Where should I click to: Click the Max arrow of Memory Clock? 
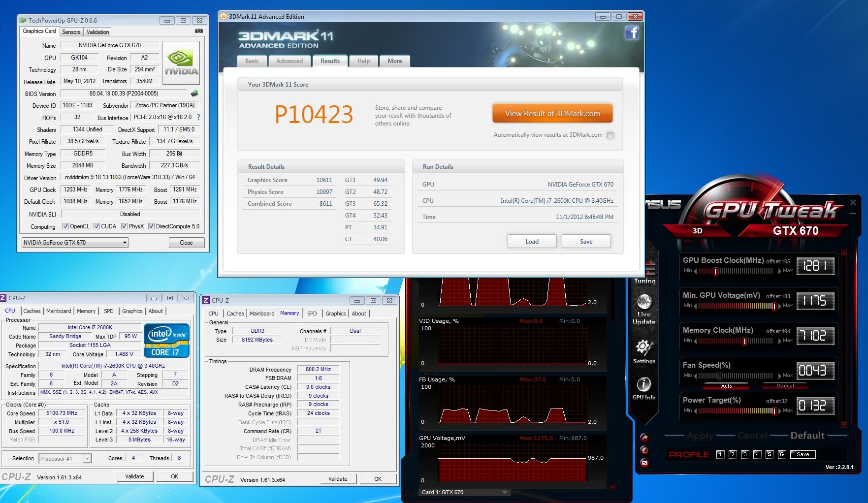pos(780,341)
